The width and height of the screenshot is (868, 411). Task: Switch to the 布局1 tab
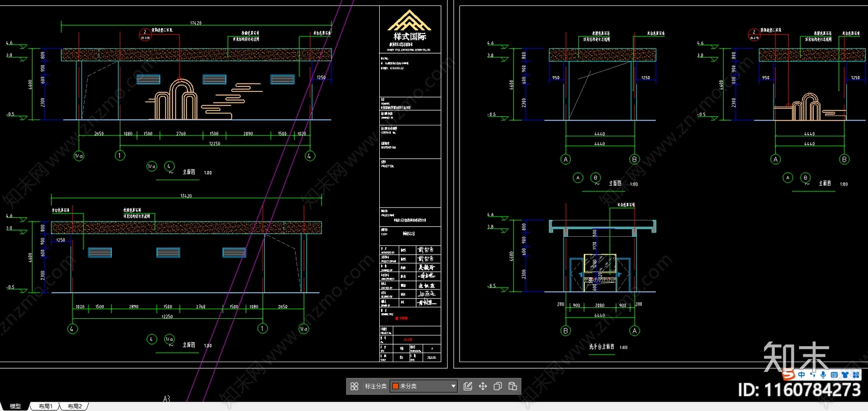(46, 406)
